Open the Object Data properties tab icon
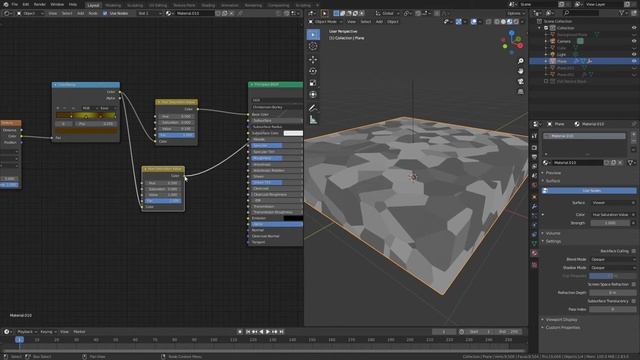The width and height of the screenshot is (640, 360). pyautogui.click(x=534, y=244)
